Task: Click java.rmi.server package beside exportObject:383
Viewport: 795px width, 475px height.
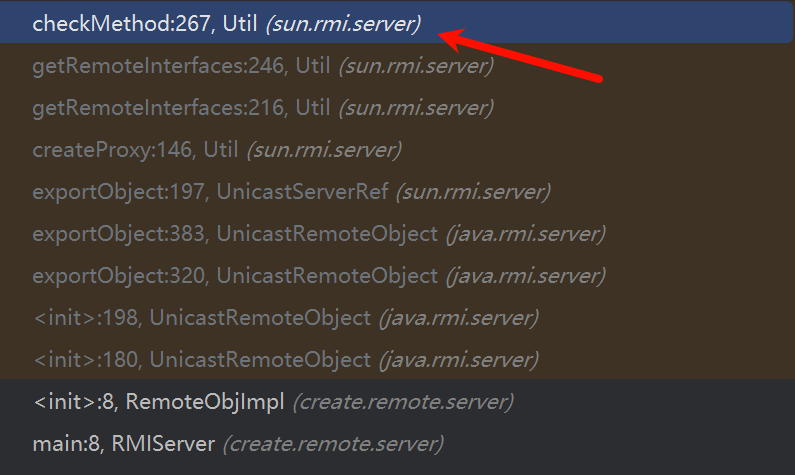Action: coord(526,234)
